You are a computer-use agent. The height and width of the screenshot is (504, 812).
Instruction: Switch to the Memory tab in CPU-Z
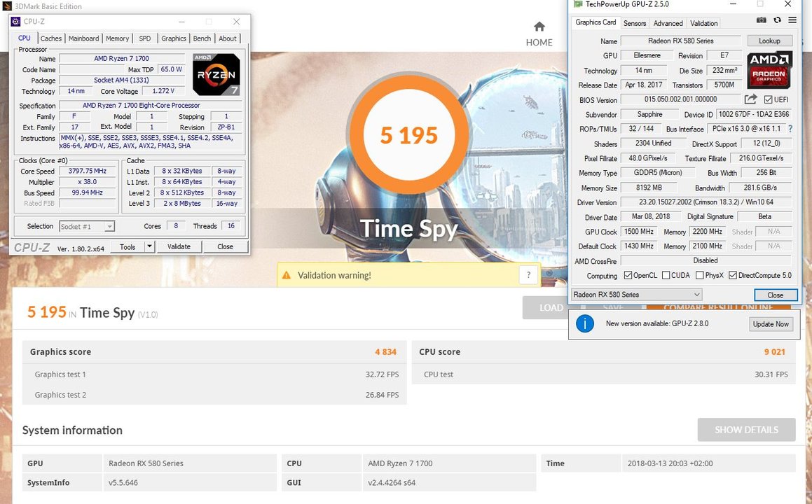click(117, 38)
